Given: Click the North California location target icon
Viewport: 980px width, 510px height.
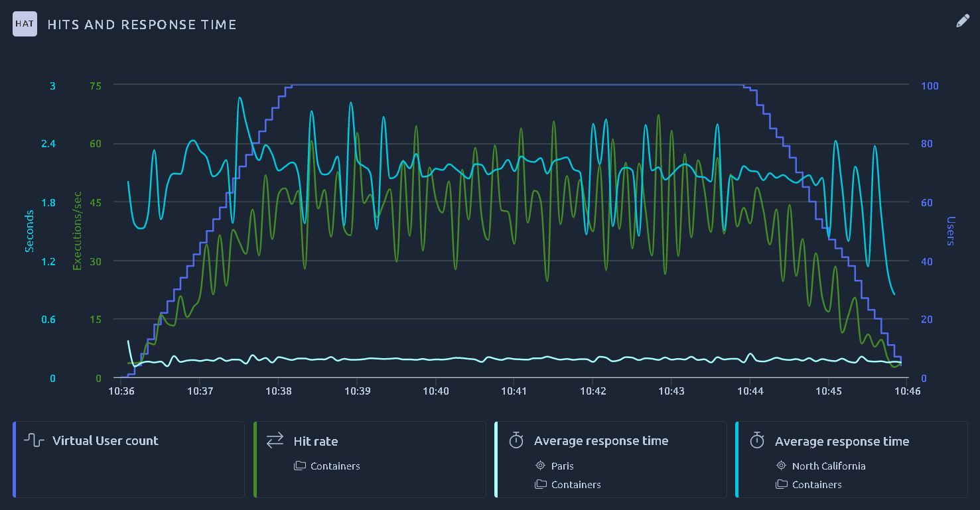Looking at the screenshot, I should click(x=781, y=466).
